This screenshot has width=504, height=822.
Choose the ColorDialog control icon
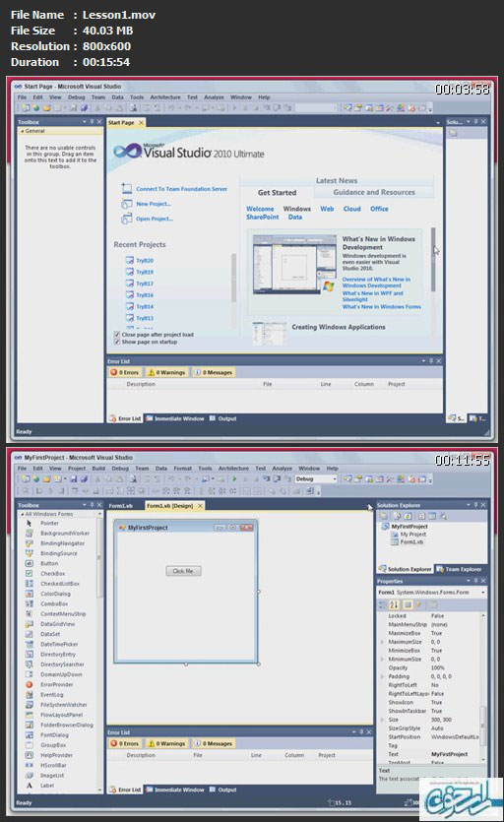pos(29,594)
